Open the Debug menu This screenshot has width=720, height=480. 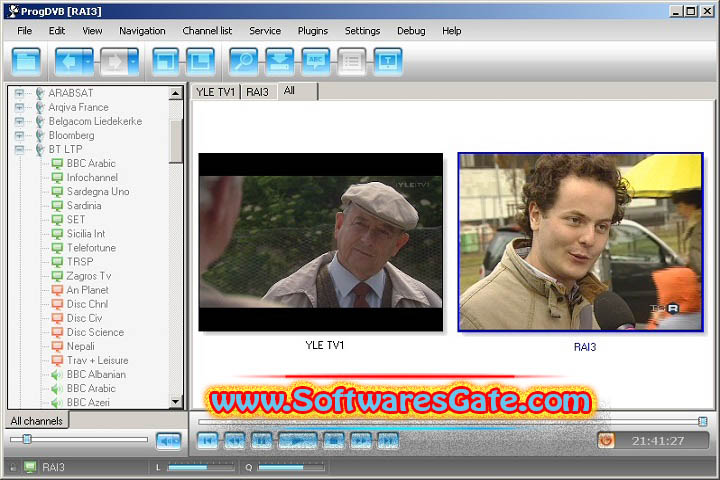click(411, 31)
